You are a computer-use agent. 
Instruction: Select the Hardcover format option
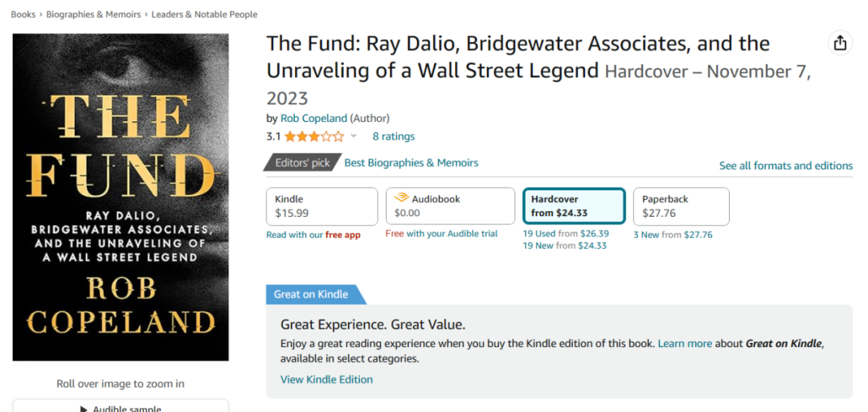(x=574, y=206)
